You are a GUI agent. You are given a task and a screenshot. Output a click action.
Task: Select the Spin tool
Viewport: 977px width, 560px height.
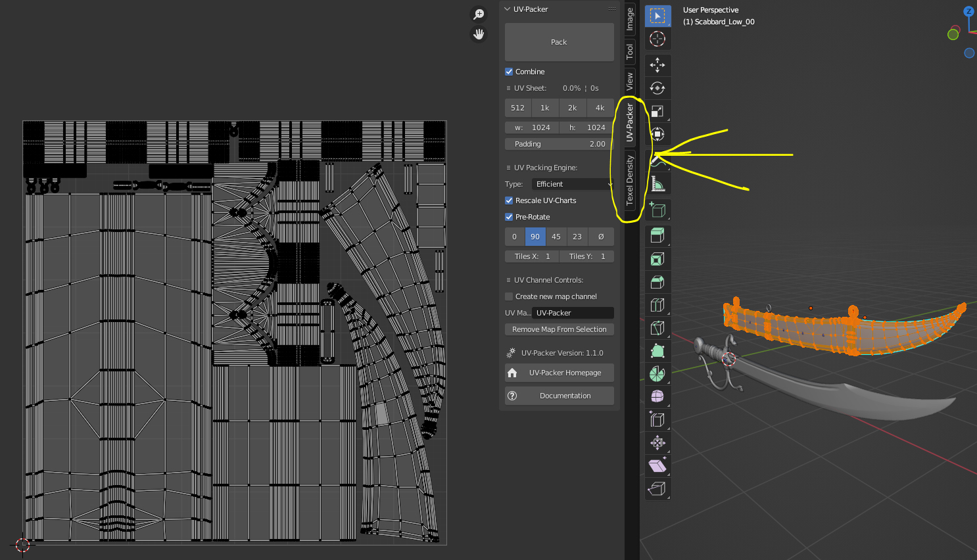click(657, 374)
